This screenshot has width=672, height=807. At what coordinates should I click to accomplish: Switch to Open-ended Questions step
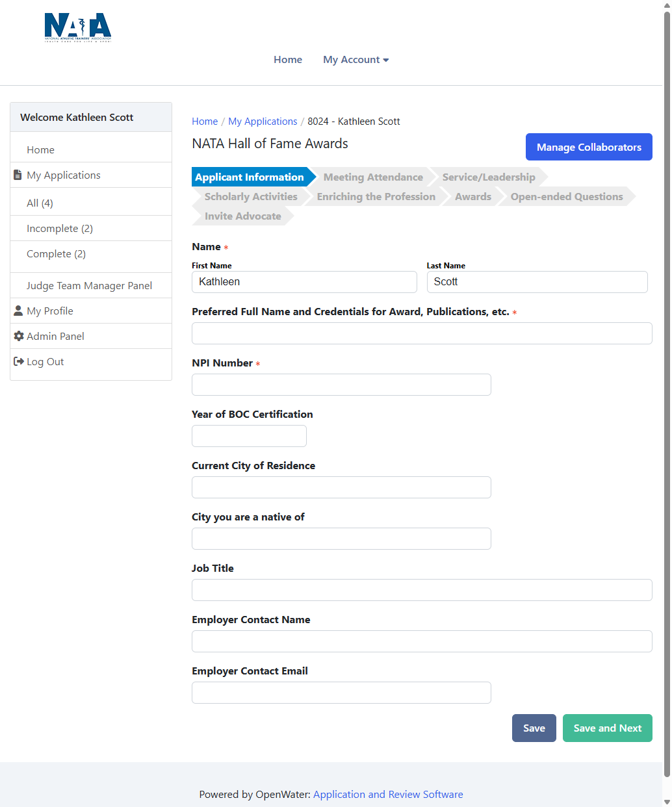(x=567, y=196)
